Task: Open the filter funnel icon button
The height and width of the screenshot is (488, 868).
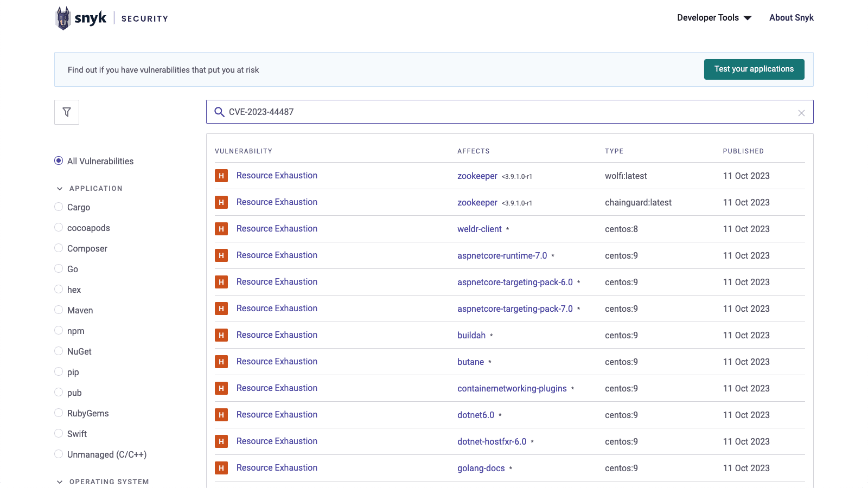Action: [x=67, y=112]
